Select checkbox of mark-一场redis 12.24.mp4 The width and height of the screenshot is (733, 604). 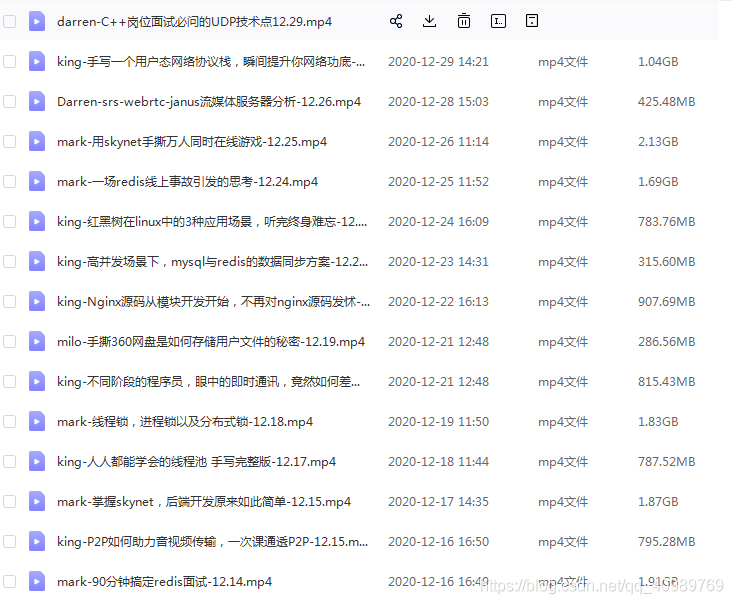click(9, 181)
